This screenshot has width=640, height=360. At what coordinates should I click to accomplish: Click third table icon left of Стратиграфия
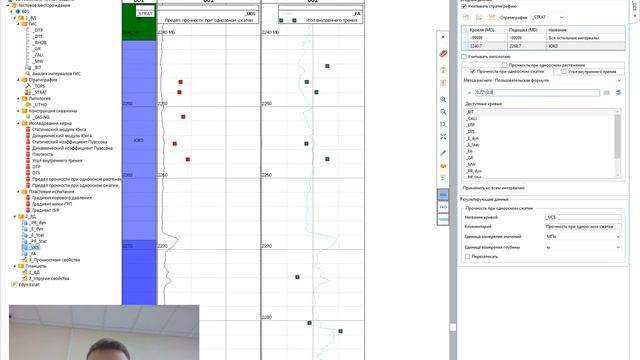click(x=492, y=17)
